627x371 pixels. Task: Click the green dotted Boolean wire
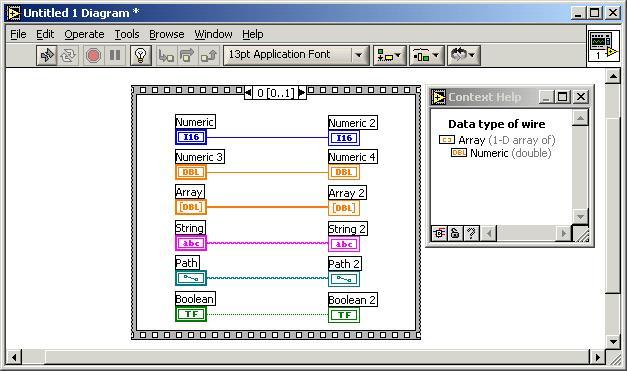pyautogui.click(x=268, y=314)
